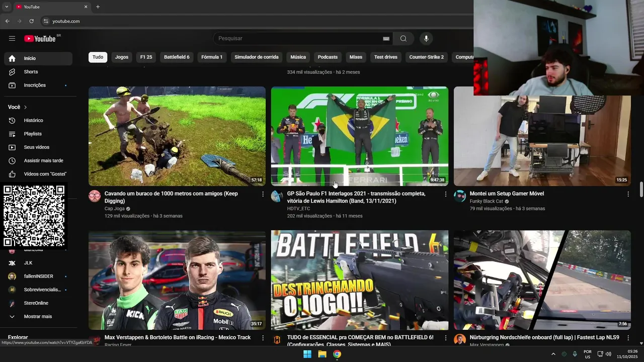Expand the Você section chevron

click(25, 107)
